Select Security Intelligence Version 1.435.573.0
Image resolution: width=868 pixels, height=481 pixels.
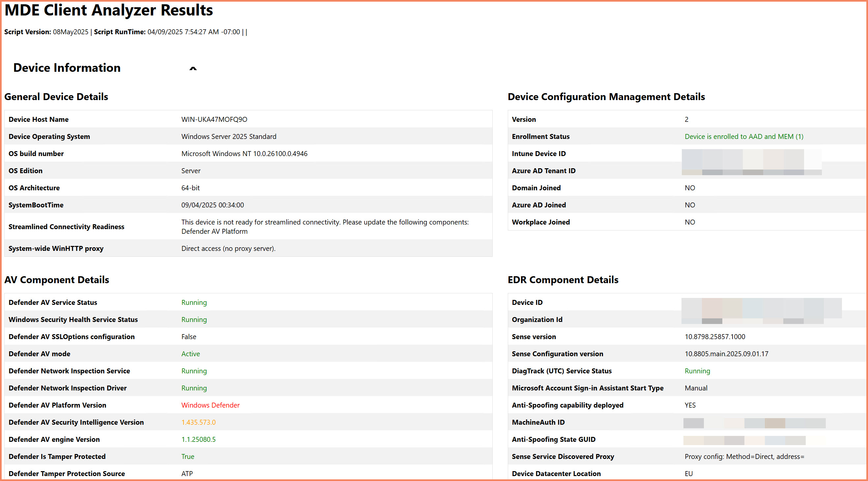point(198,422)
